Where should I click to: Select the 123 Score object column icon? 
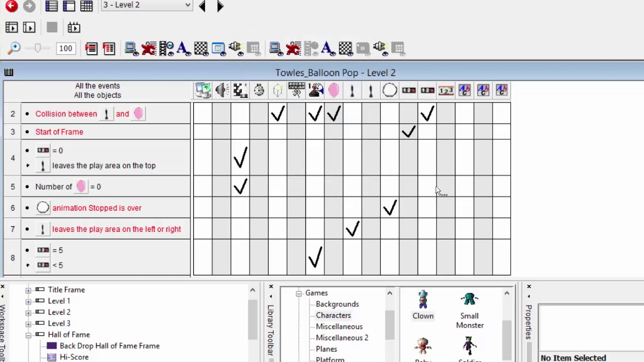pyautogui.click(x=446, y=90)
